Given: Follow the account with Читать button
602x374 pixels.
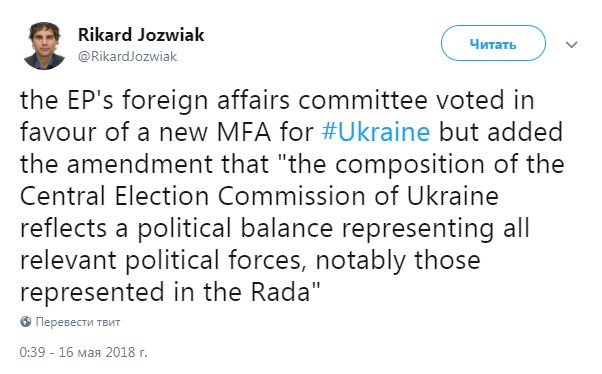Looking at the screenshot, I should point(493,43).
